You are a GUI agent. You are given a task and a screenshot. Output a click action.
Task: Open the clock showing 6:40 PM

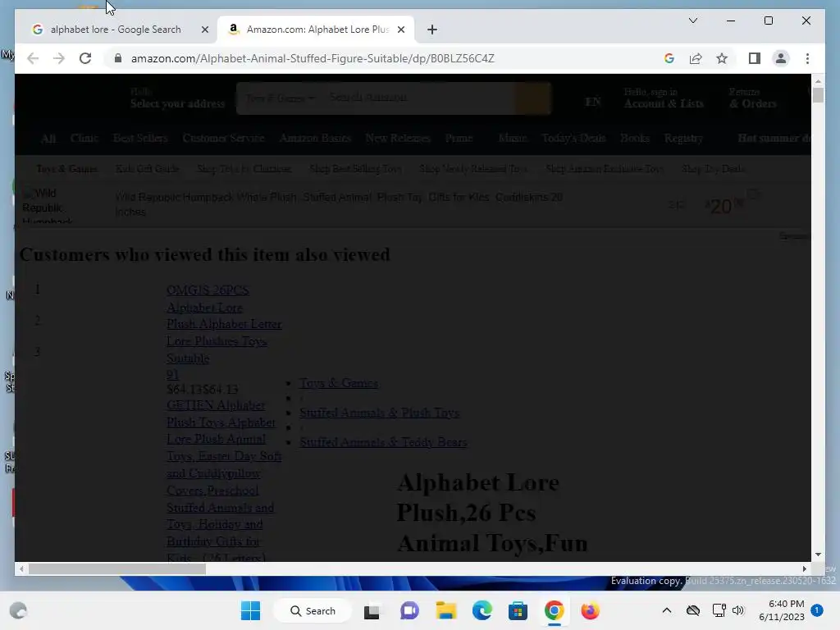(782, 610)
